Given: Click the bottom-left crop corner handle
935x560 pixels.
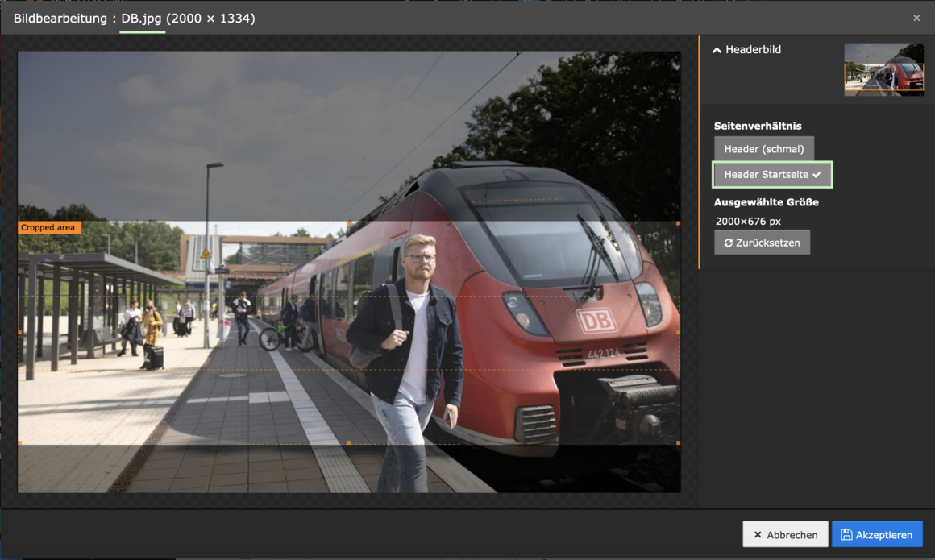Looking at the screenshot, I should pos(19,443).
